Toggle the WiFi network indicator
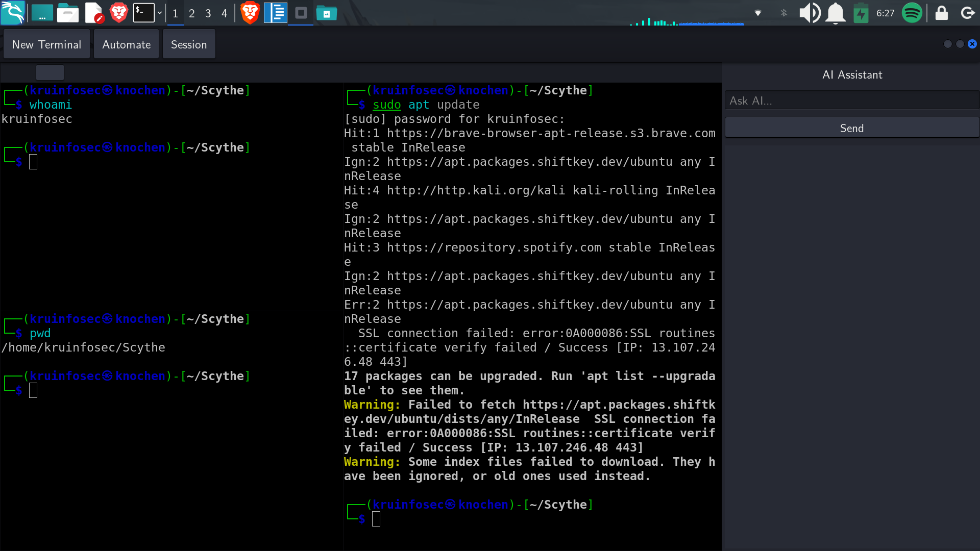This screenshot has width=980, height=551. point(758,13)
